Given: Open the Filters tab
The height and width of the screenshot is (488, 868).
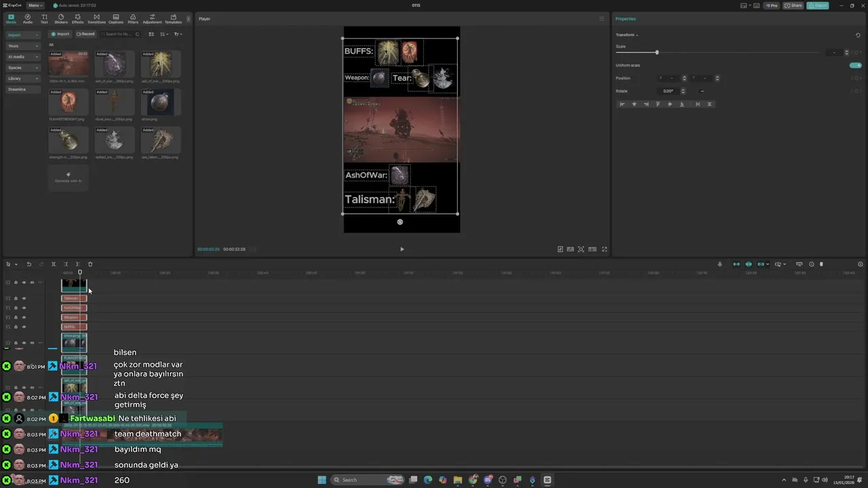Looking at the screenshot, I should coord(133,18).
